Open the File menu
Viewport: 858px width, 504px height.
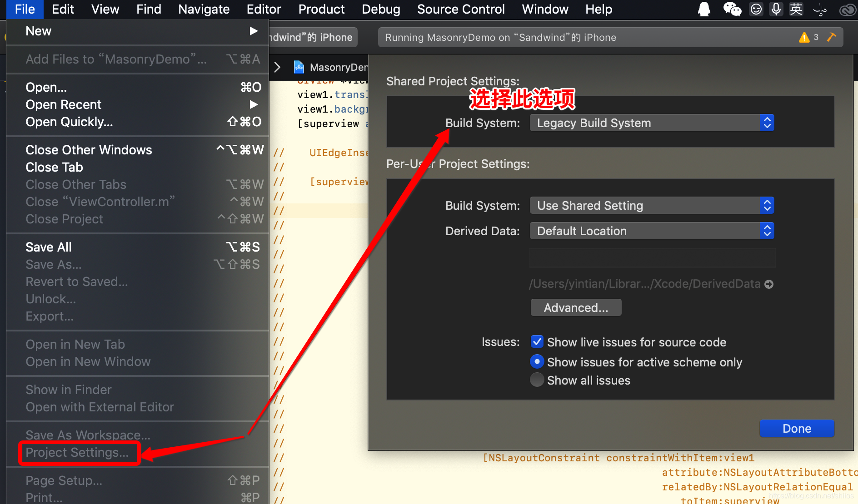click(25, 9)
